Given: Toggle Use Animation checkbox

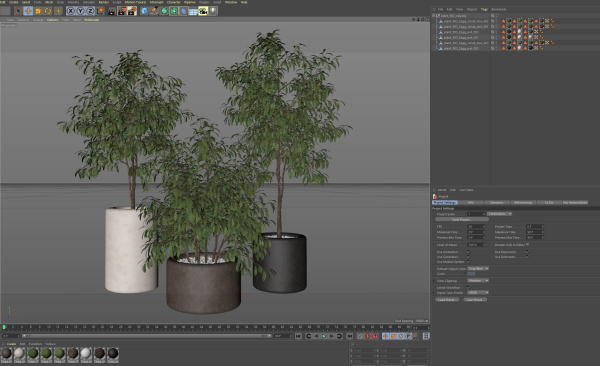Looking at the screenshot, I should click(x=468, y=252).
